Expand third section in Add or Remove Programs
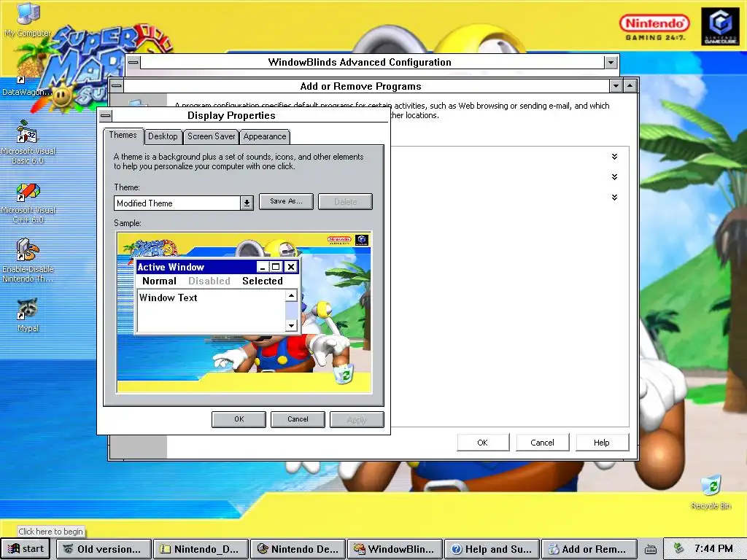The height and width of the screenshot is (560, 747). tap(614, 198)
